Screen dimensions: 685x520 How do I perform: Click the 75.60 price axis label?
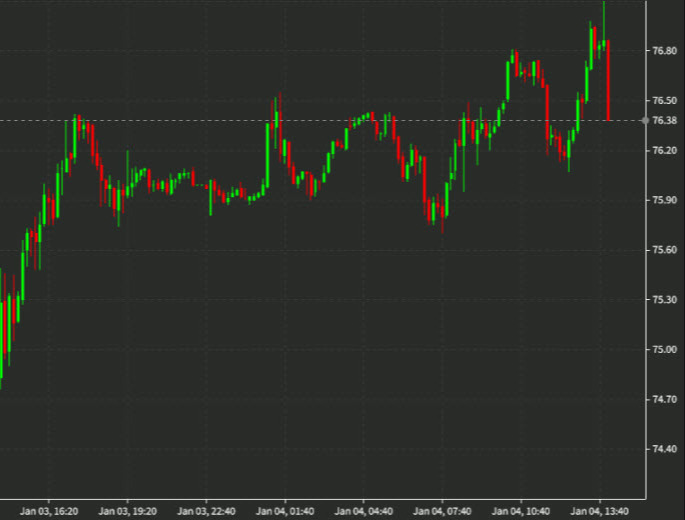[x=665, y=250]
